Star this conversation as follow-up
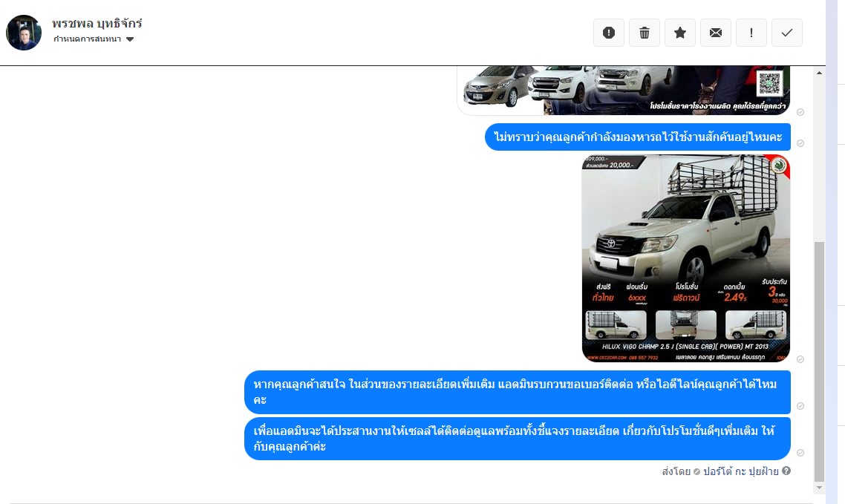Screen dimensions: 845x504 pos(680,33)
